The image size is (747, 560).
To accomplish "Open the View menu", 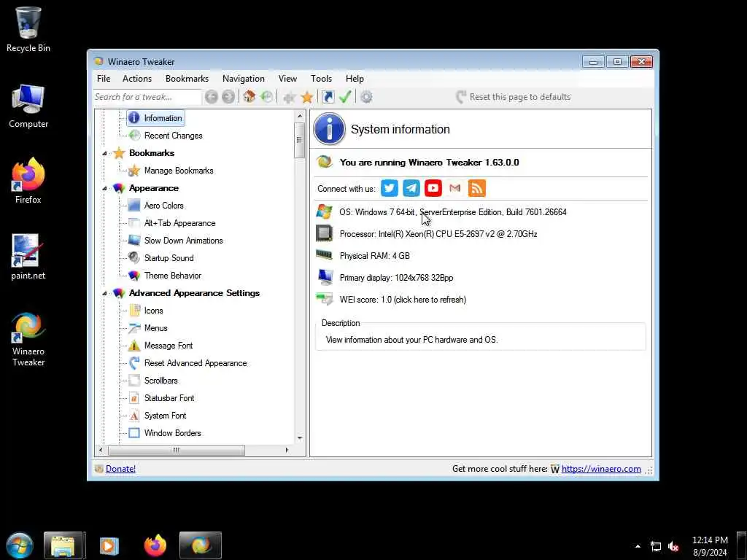I will coord(287,79).
